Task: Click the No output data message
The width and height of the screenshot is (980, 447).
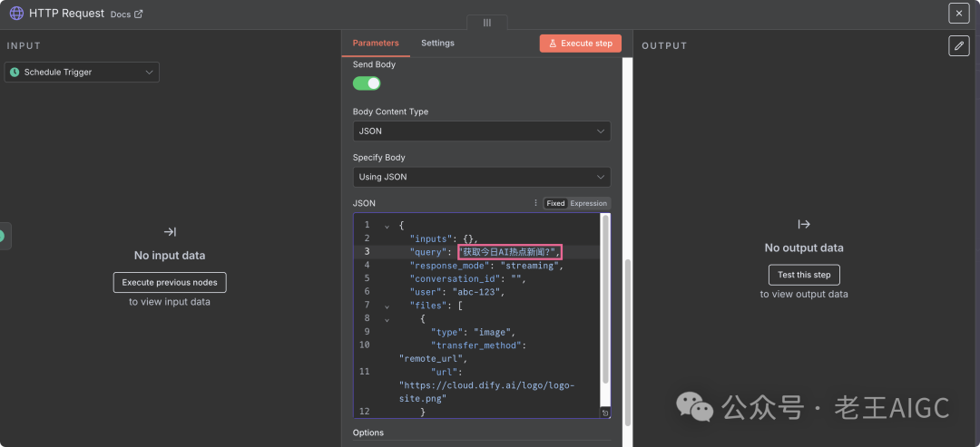Action: tap(804, 248)
